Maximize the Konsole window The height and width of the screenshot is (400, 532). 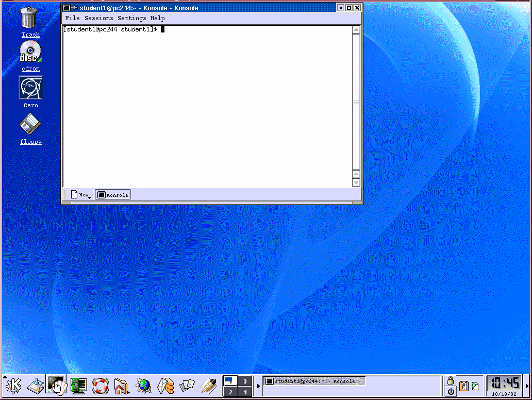click(x=349, y=8)
